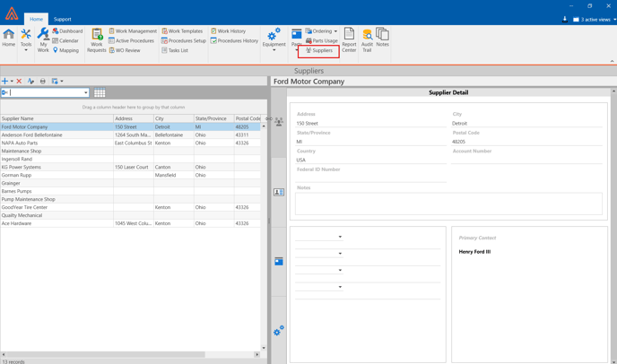Open Work History
Viewport: 617px width, 364px height.
pos(228,31)
